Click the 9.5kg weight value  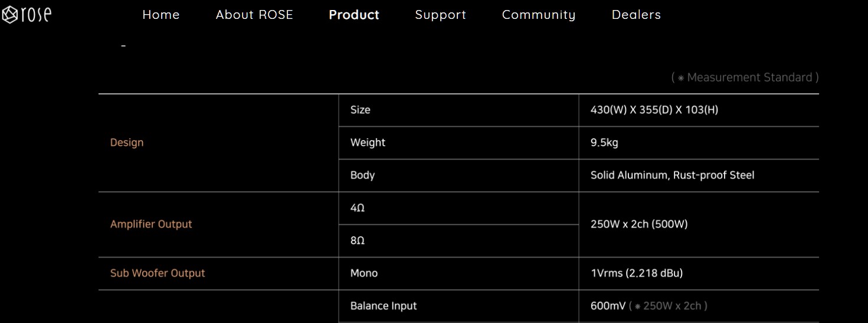coord(604,143)
